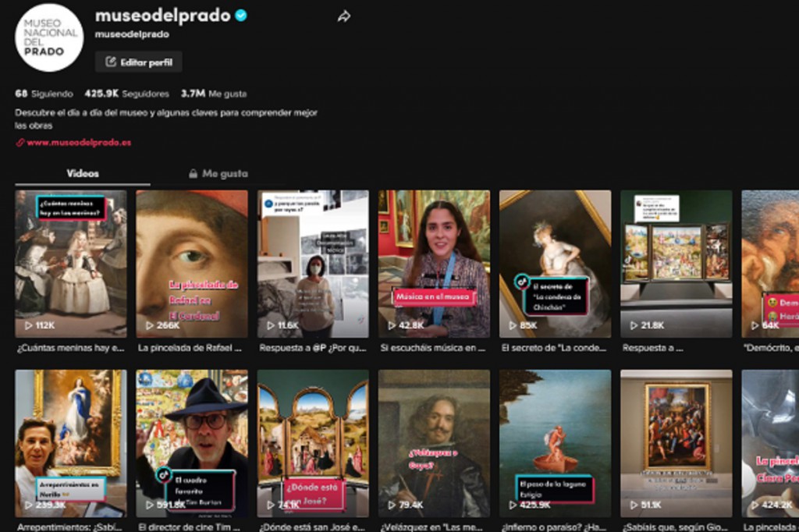Click the 425.9K view count on the laguna Estigia video
The height and width of the screenshot is (532, 799).
tap(535, 505)
